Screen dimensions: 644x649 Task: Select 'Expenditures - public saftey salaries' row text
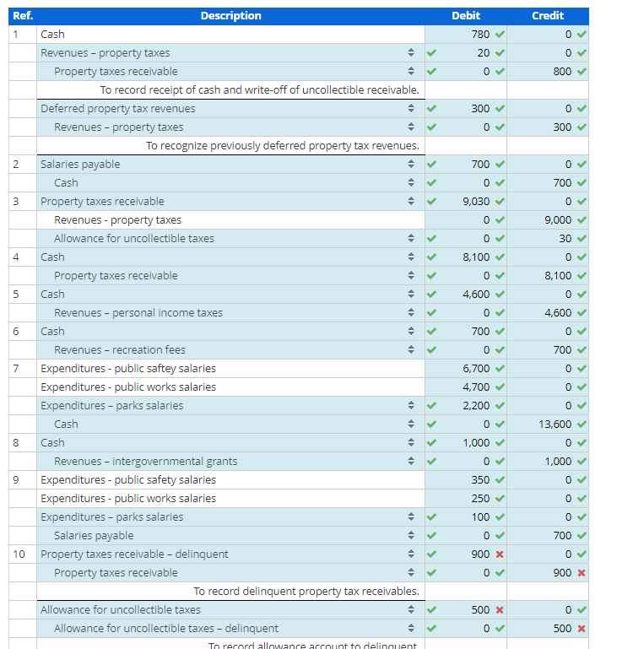click(128, 368)
